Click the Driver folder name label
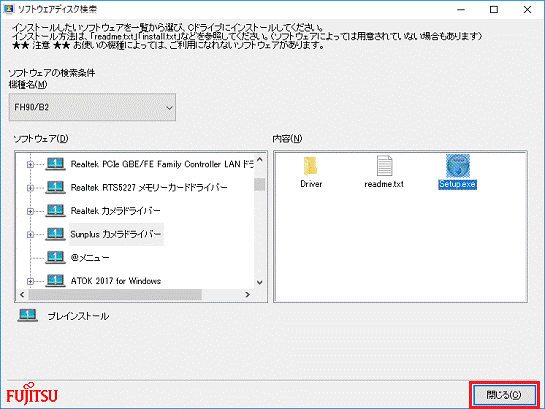This screenshot has width=545, height=409. click(311, 184)
